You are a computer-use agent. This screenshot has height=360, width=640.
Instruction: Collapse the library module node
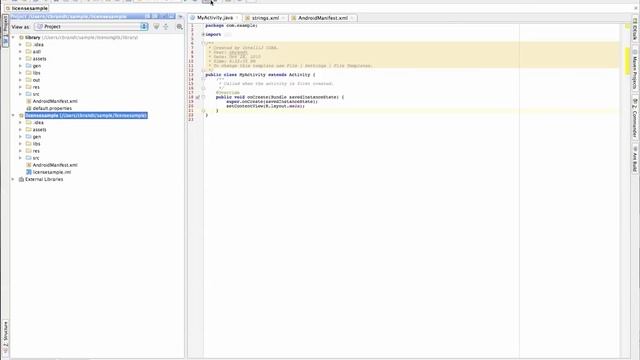13,38
